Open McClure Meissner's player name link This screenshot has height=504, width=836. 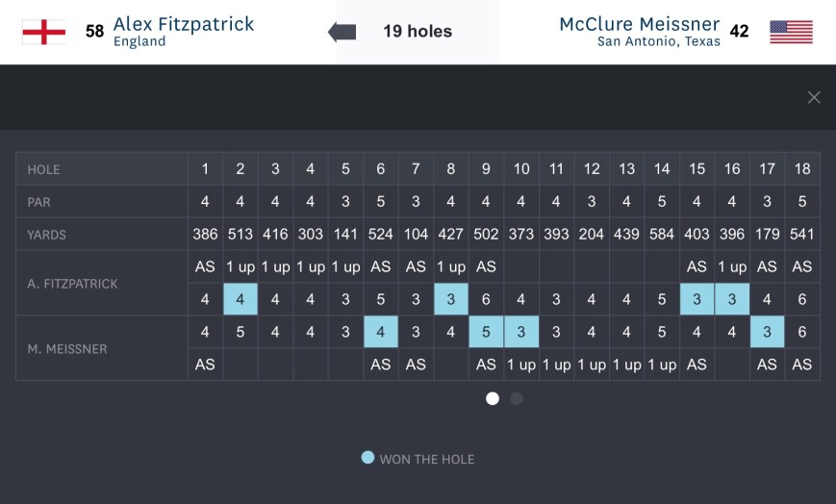coord(639,23)
